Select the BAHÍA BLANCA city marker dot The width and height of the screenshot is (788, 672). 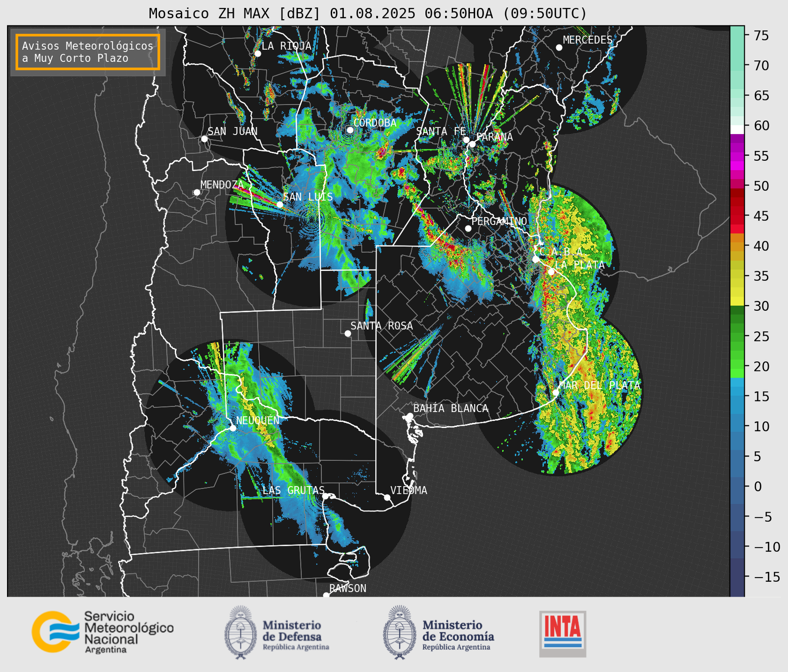[410, 416]
